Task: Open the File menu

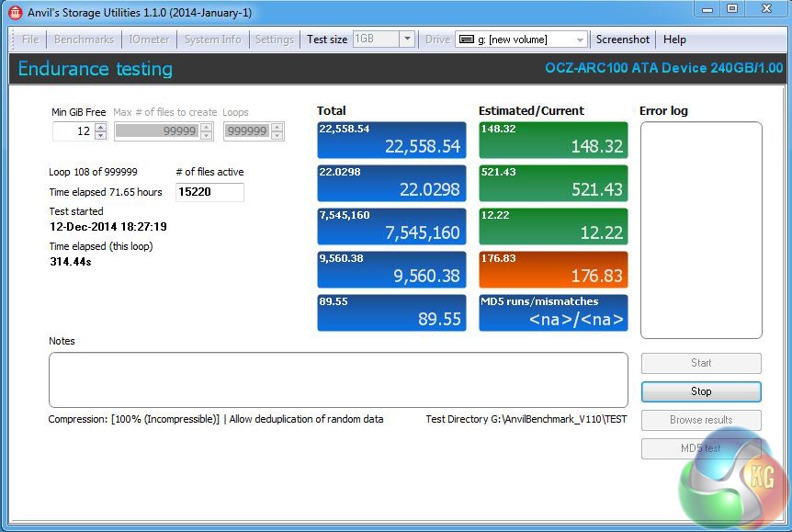Action: [x=30, y=40]
